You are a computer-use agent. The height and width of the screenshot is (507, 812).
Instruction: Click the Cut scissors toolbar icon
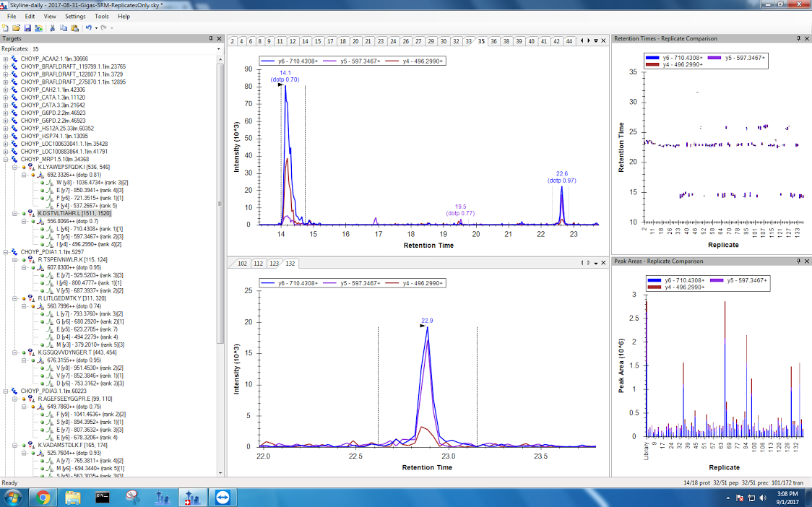tap(53, 27)
